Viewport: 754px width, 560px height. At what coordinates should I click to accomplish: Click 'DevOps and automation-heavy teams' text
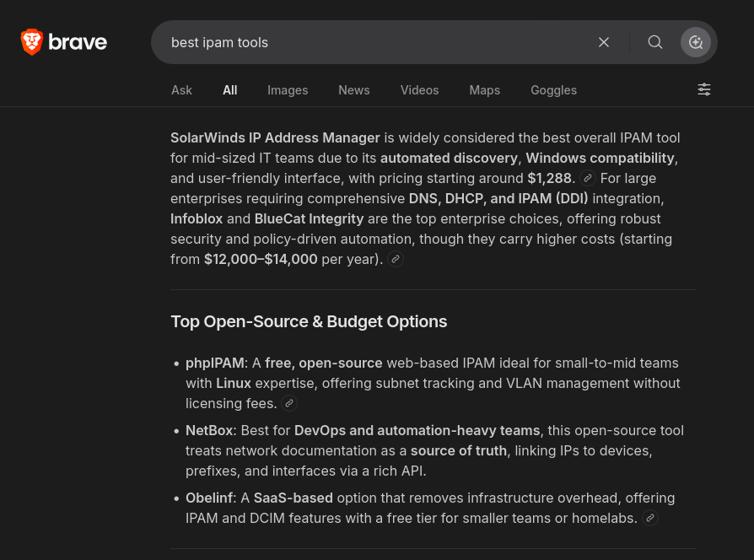[417, 430]
